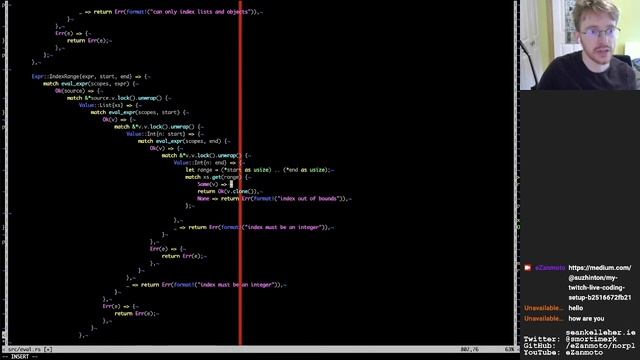This screenshot has height=360, width=640.
Task: Click the 63% file position indicator
Action: point(509,349)
